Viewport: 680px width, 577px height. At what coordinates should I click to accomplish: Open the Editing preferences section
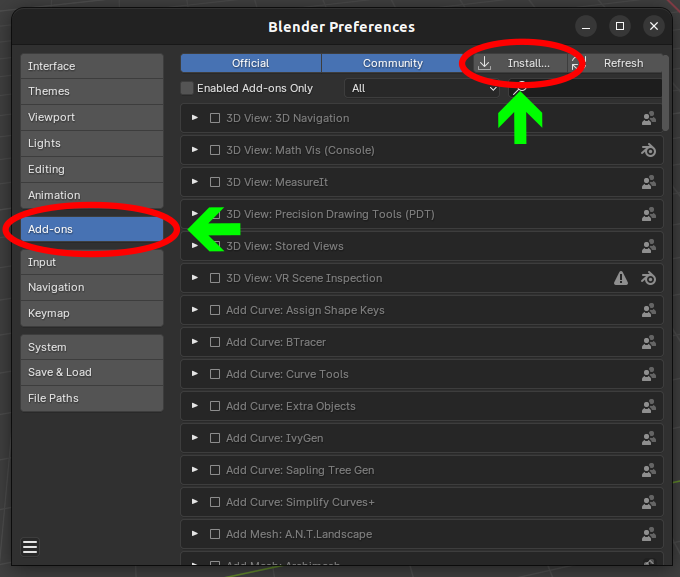(x=92, y=169)
